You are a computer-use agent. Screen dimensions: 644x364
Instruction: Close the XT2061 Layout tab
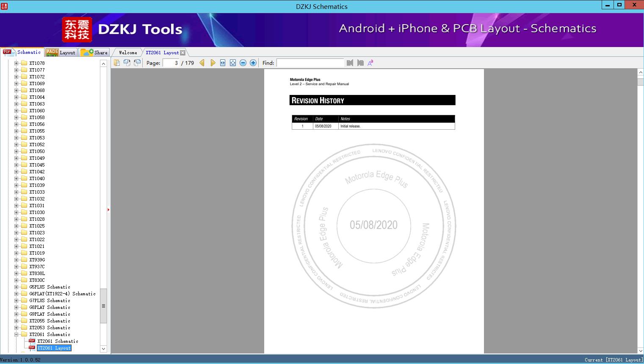point(183,53)
